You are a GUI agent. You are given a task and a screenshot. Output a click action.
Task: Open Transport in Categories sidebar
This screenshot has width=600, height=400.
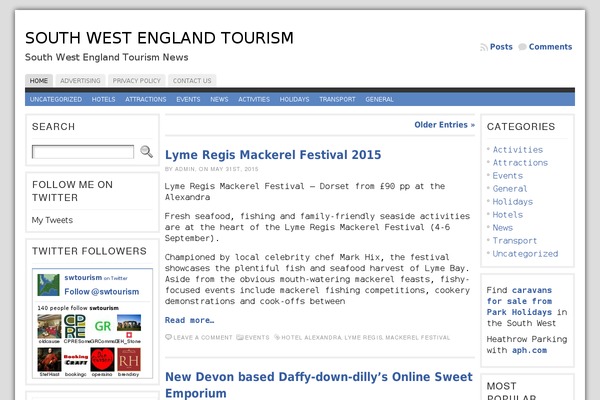515,241
